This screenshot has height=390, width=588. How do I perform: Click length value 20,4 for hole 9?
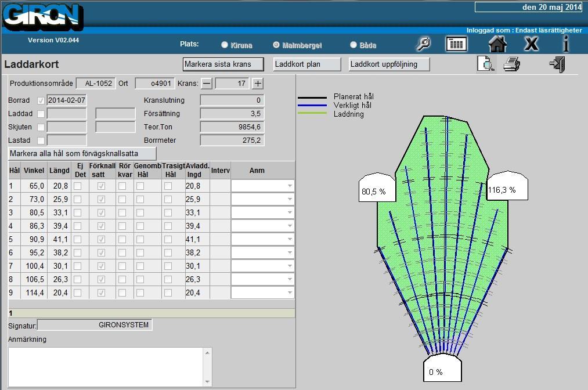point(60,292)
